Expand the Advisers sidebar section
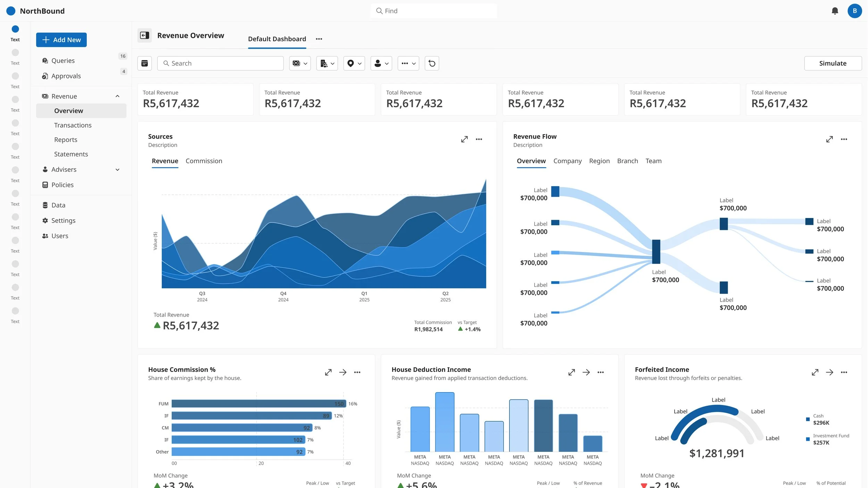 [x=117, y=169]
